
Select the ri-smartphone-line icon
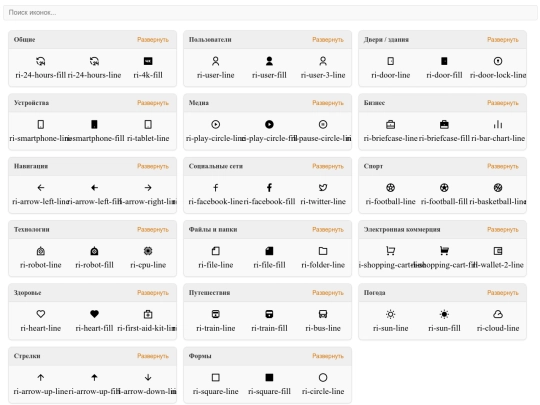point(41,124)
